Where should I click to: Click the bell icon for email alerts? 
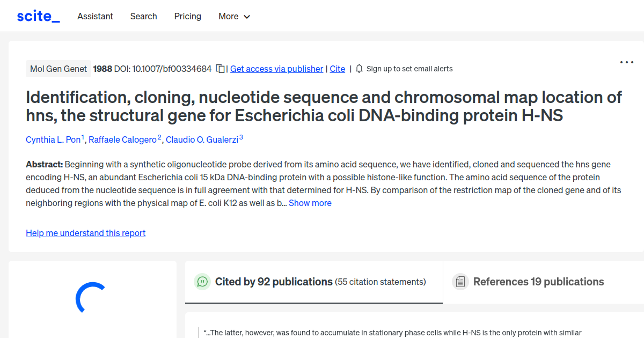pyautogui.click(x=358, y=69)
